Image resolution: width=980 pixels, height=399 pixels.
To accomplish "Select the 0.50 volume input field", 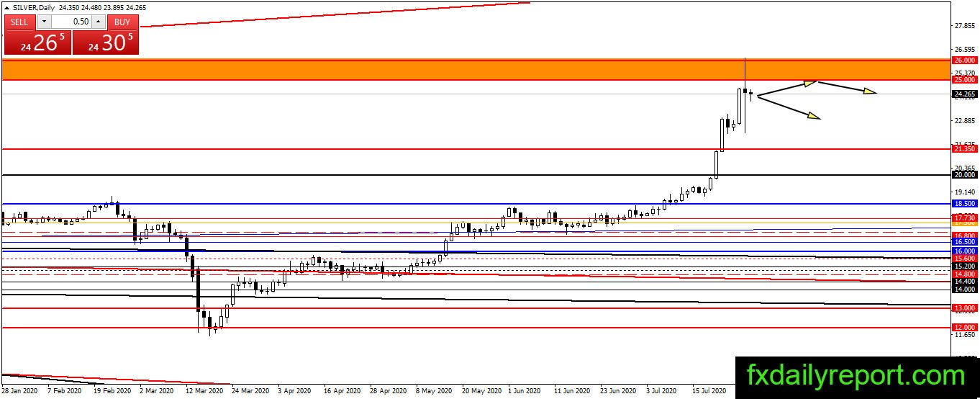I will point(71,22).
